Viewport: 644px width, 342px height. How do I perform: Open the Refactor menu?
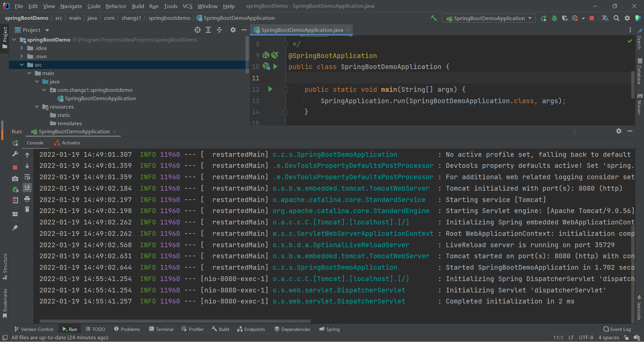pyautogui.click(x=116, y=6)
